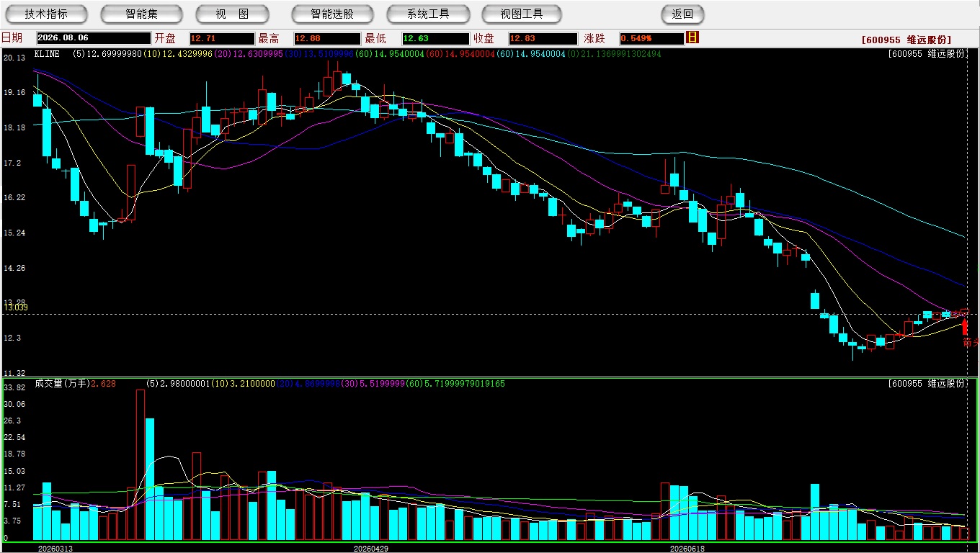Screen dimensions: 980x553
Task: Open the 技术指标 menu button
Action: (x=46, y=14)
